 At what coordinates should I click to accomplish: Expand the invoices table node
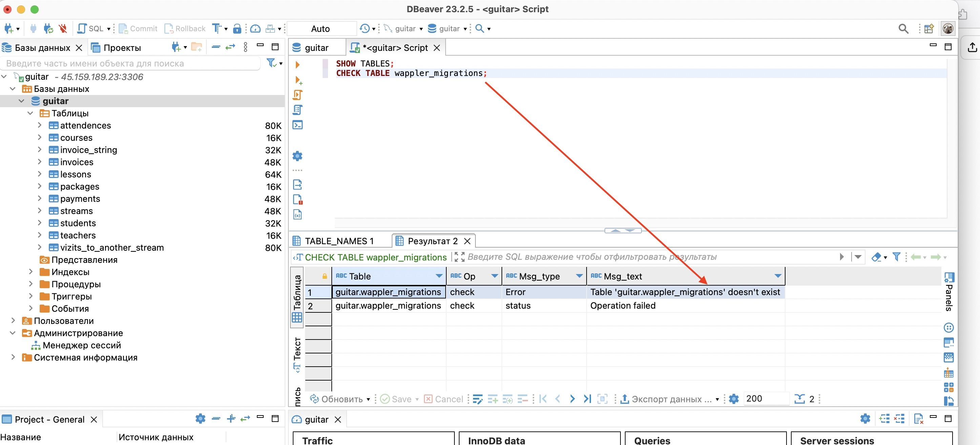40,162
